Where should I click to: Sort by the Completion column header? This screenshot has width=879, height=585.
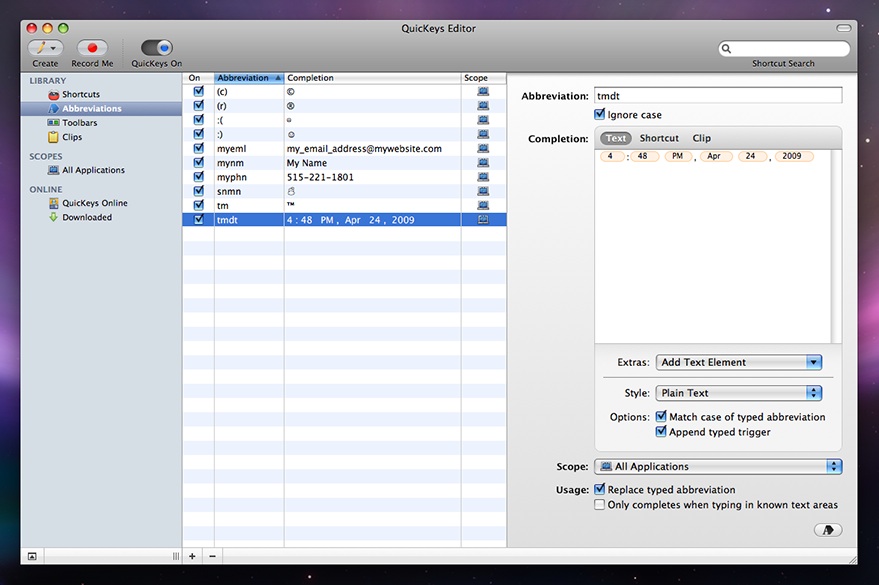tap(372, 78)
